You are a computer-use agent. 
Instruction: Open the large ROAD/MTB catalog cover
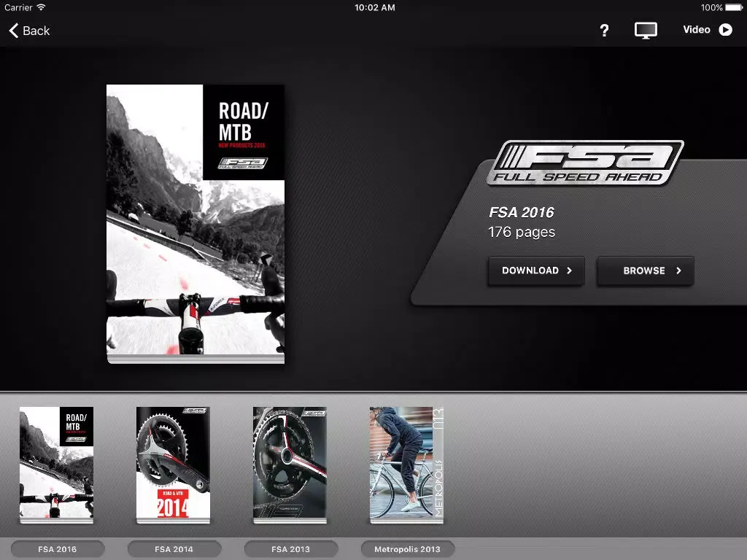tap(196, 224)
